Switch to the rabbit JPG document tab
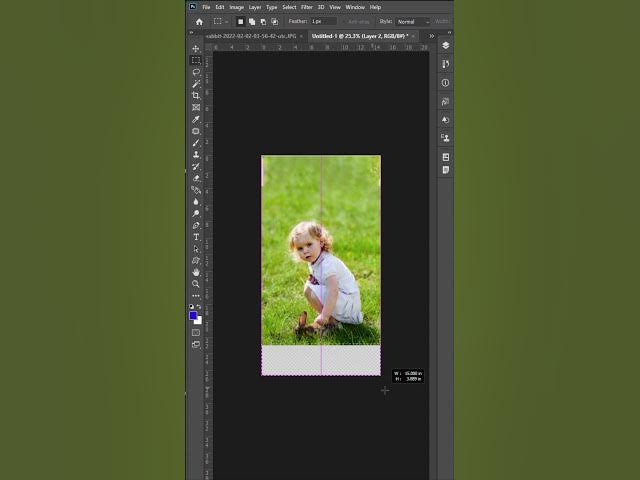The height and width of the screenshot is (480, 640). pos(250,35)
